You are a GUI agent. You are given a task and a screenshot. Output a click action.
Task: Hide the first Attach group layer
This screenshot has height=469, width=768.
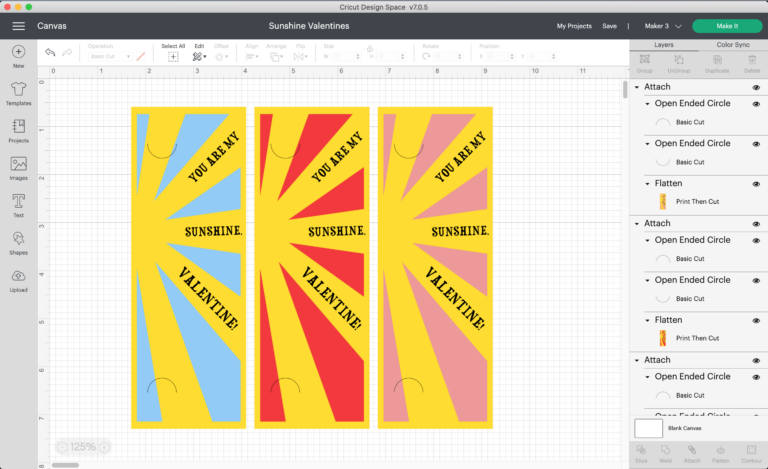tap(756, 88)
